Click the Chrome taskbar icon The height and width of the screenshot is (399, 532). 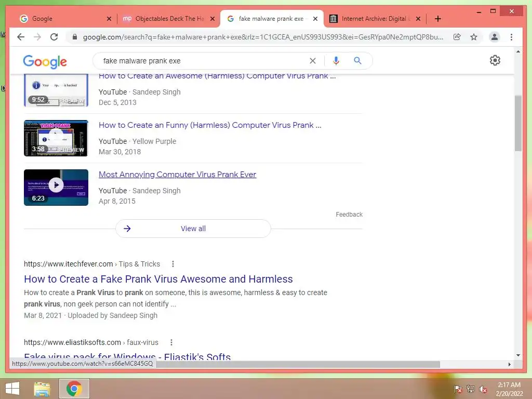[x=74, y=389]
